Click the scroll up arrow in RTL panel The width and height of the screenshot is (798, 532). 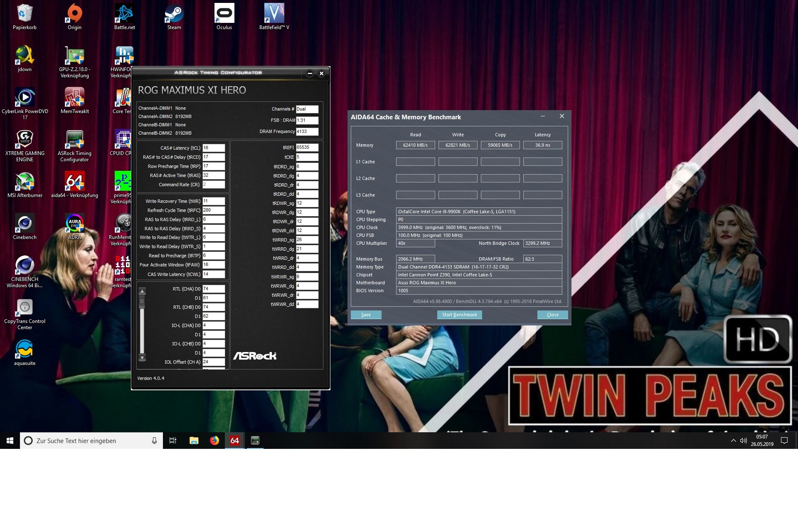point(142,291)
